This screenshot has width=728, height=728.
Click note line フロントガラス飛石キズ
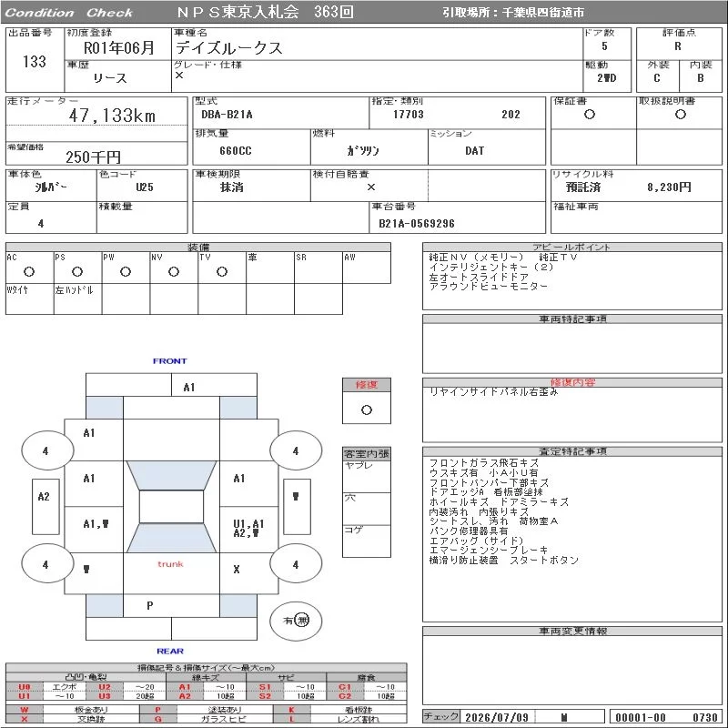[x=484, y=463]
